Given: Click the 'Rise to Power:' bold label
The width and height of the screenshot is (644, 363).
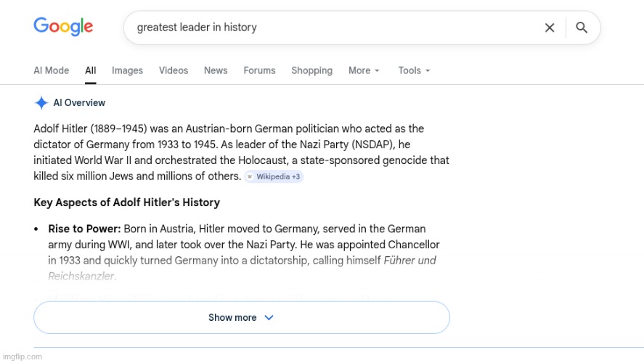Looking at the screenshot, I should pos(84,229).
